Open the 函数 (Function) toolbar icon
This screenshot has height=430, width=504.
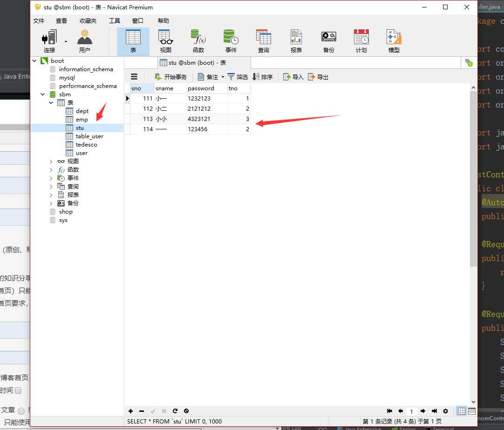click(198, 41)
